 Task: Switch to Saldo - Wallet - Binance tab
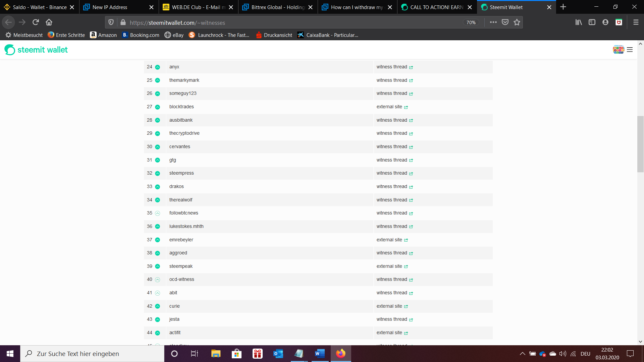point(40,7)
